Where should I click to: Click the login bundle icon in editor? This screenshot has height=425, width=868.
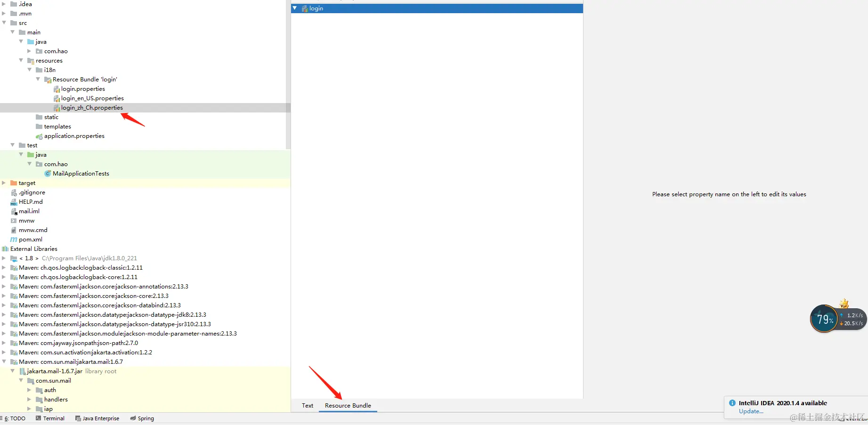[x=305, y=8]
